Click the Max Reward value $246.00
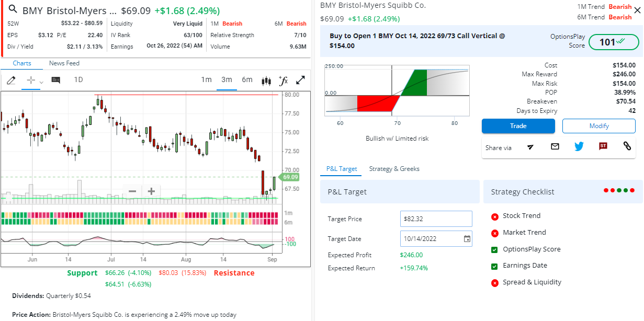This screenshot has height=321, width=644. pos(624,74)
